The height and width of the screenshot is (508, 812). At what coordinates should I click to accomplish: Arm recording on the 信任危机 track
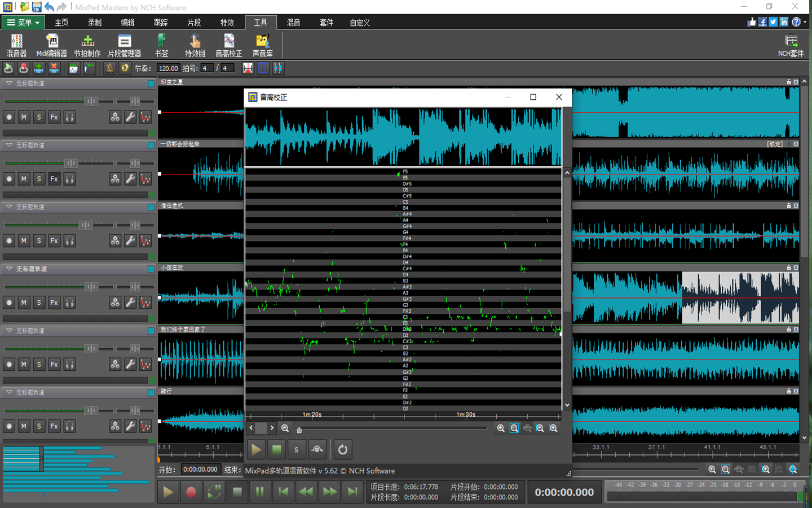tap(9, 241)
